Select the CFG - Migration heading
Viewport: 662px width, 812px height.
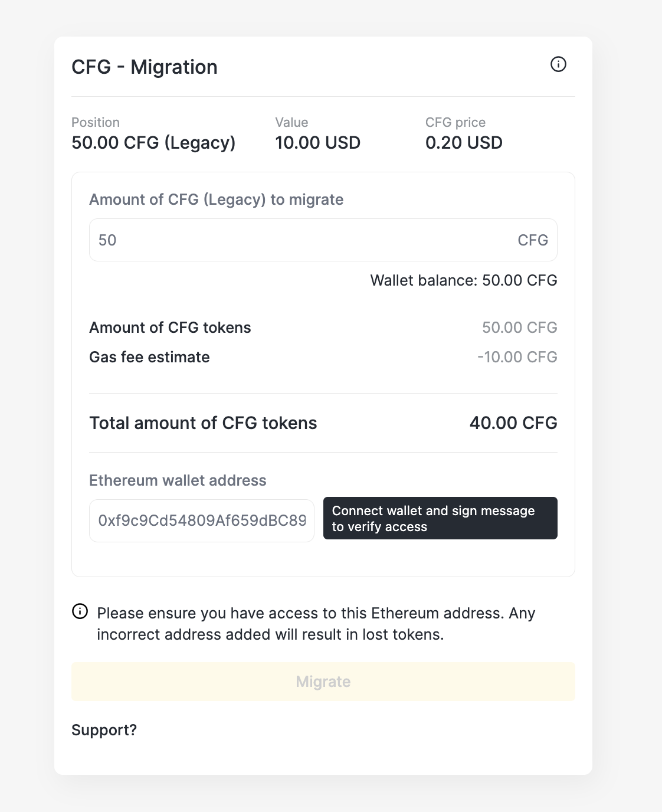[x=145, y=67]
